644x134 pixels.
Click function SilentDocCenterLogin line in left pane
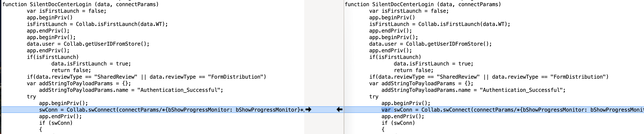click(80, 4)
